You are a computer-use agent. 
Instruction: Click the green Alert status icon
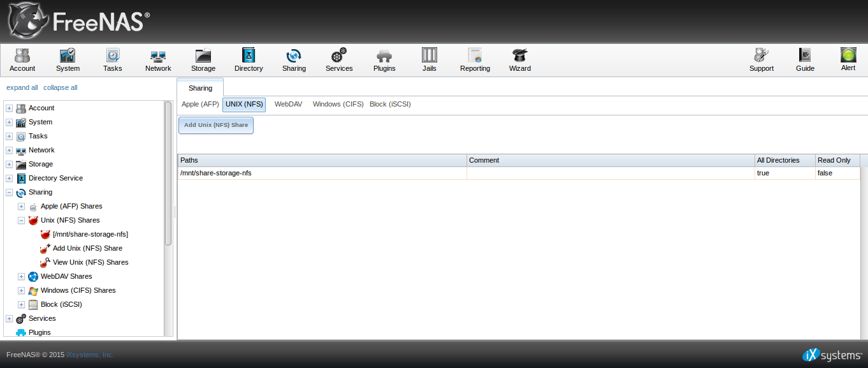(848, 59)
